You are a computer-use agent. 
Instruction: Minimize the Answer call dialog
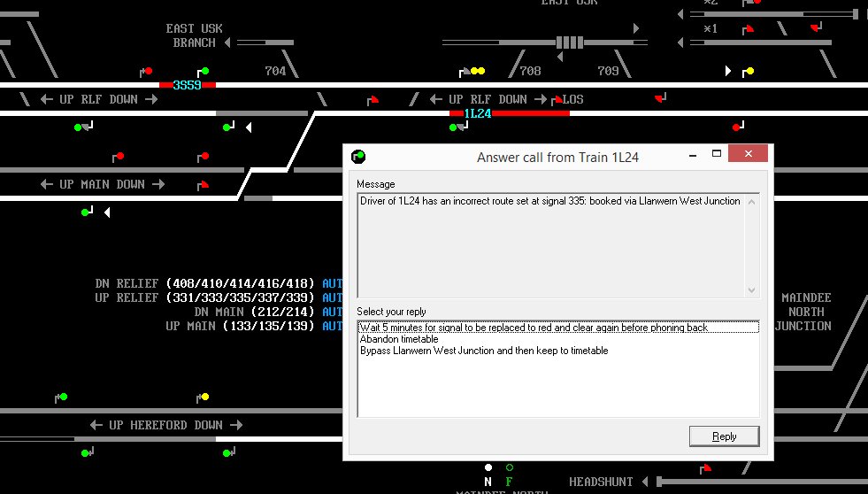point(693,155)
